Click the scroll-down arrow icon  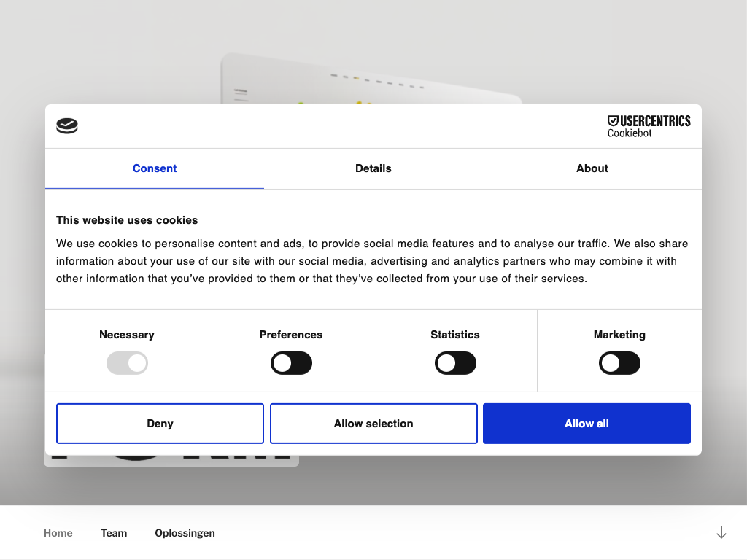tap(721, 532)
